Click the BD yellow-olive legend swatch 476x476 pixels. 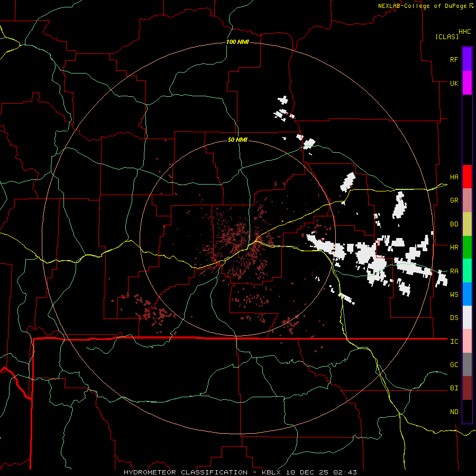tap(467, 224)
